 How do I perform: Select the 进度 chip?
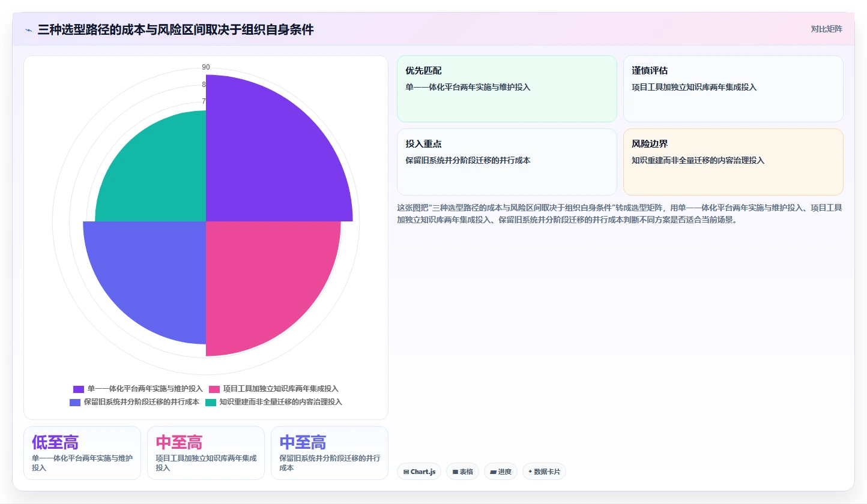click(501, 472)
